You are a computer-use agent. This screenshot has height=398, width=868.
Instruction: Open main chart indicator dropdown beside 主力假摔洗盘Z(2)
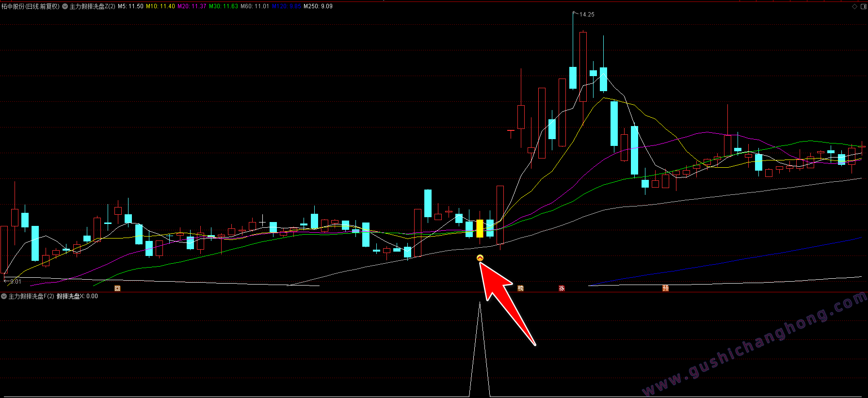pyautogui.click(x=65, y=7)
